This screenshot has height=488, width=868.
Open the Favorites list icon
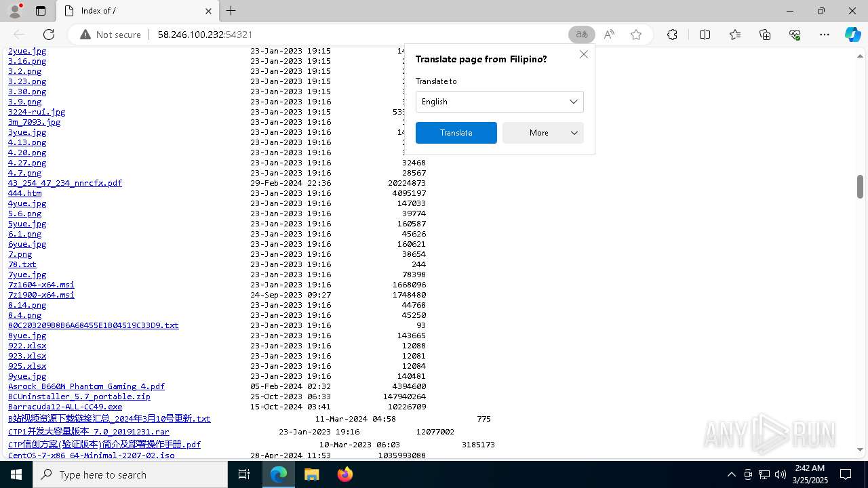pyautogui.click(x=735, y=35)
